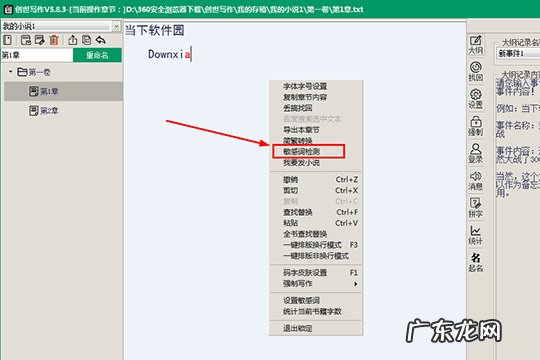This screenshot has height=360, width=540.
Task: Open the 起名 naming sidebar icon
Action: point(476,262)
